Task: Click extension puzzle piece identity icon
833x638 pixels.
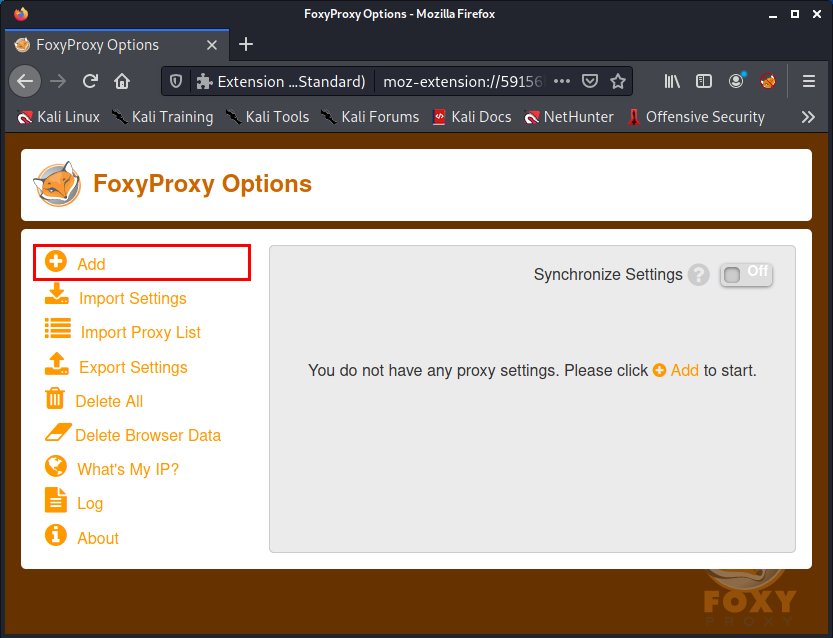Action: (204, 81)
